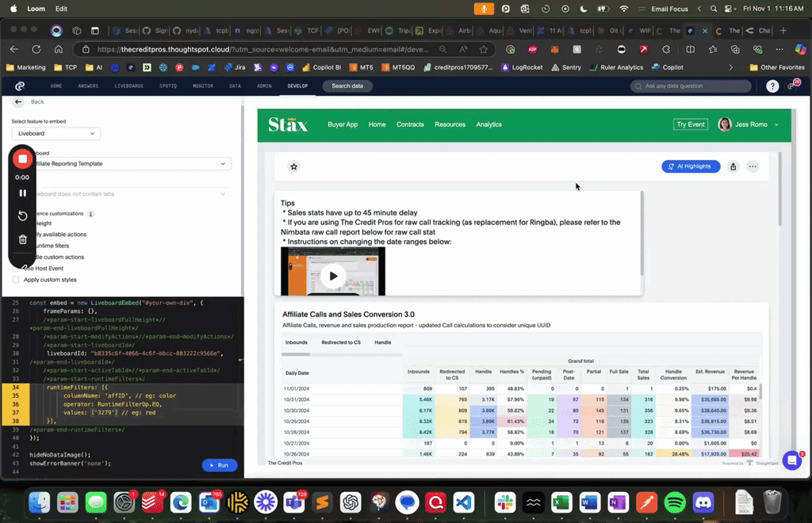Expand the Select feature to embed dropdown
The height and width of the screenshot is (523, 812).
[56, 134]
